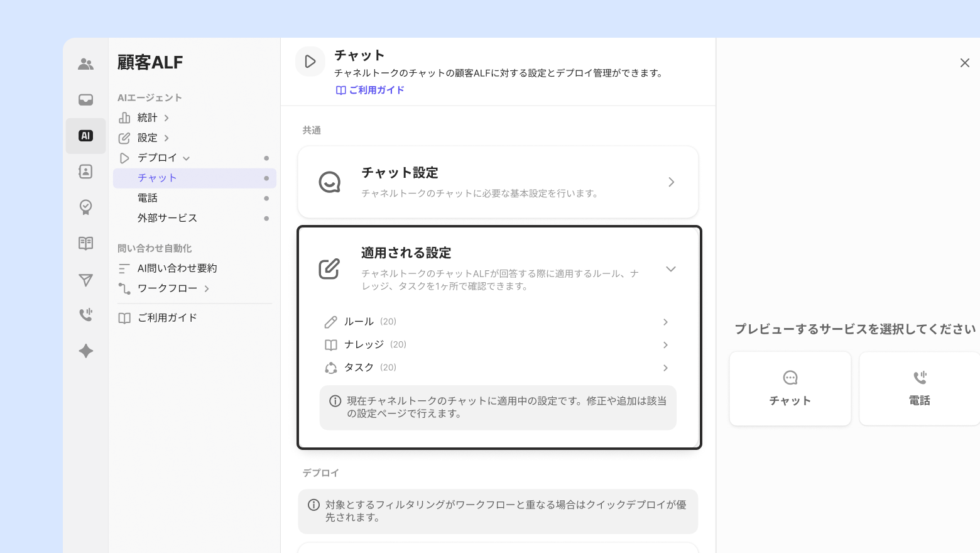Open the ルール (20) row
This screenshot has width=980, height=553.
[496, 322]
